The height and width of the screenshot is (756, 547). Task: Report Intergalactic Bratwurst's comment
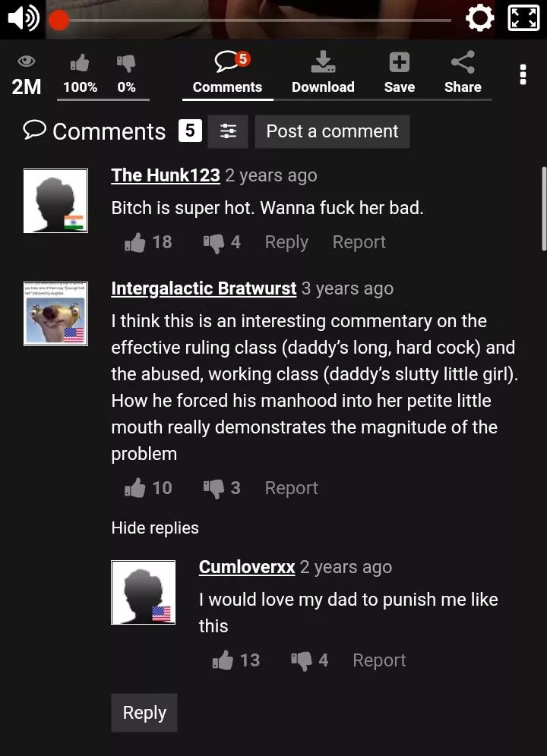(291, 488)
